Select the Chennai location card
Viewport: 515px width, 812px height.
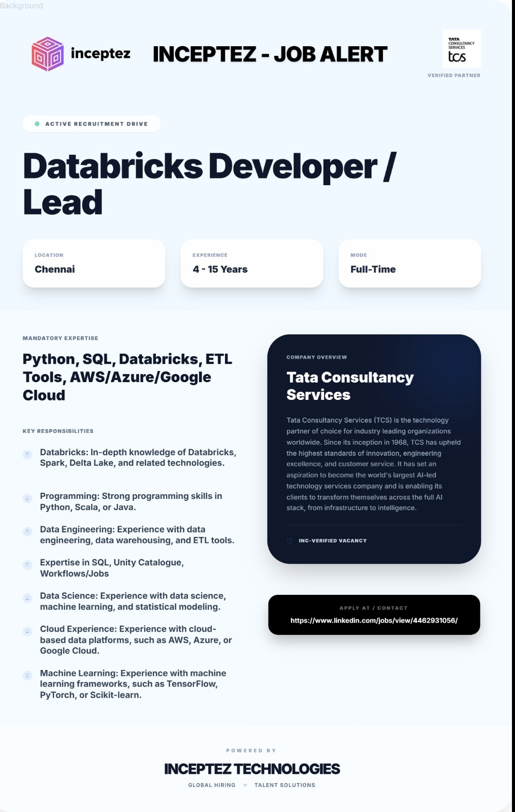pos(94,263)
